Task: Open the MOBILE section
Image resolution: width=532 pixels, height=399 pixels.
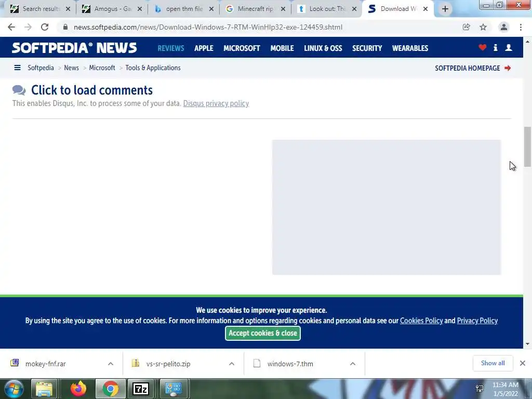Action: coord(282,48)
